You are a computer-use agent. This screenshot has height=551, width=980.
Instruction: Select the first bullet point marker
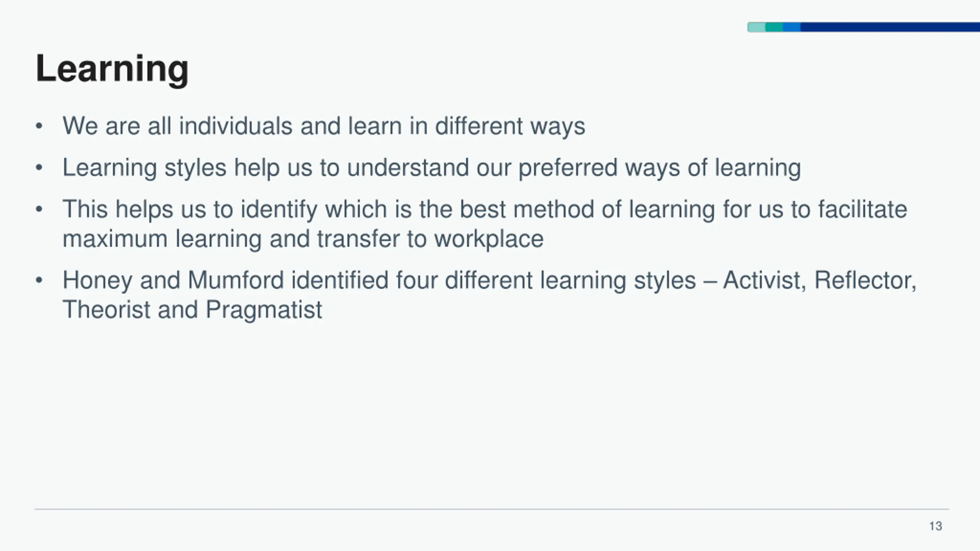coord(39,126)
